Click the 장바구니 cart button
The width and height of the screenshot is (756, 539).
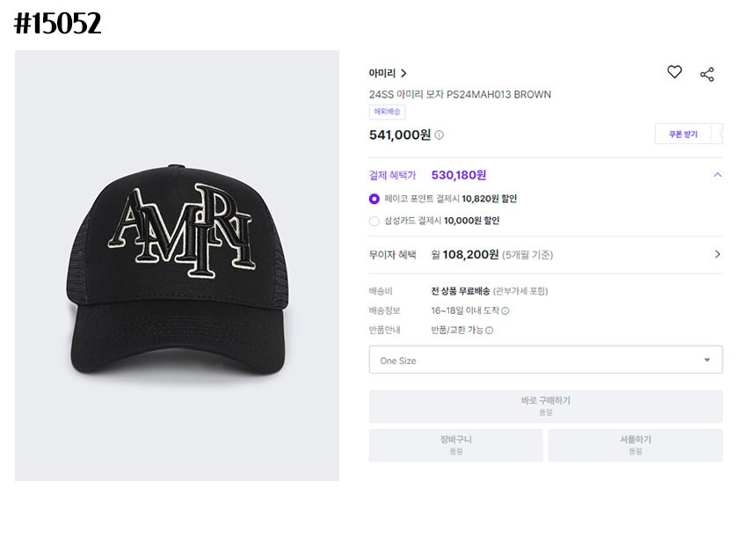point(455,445)
